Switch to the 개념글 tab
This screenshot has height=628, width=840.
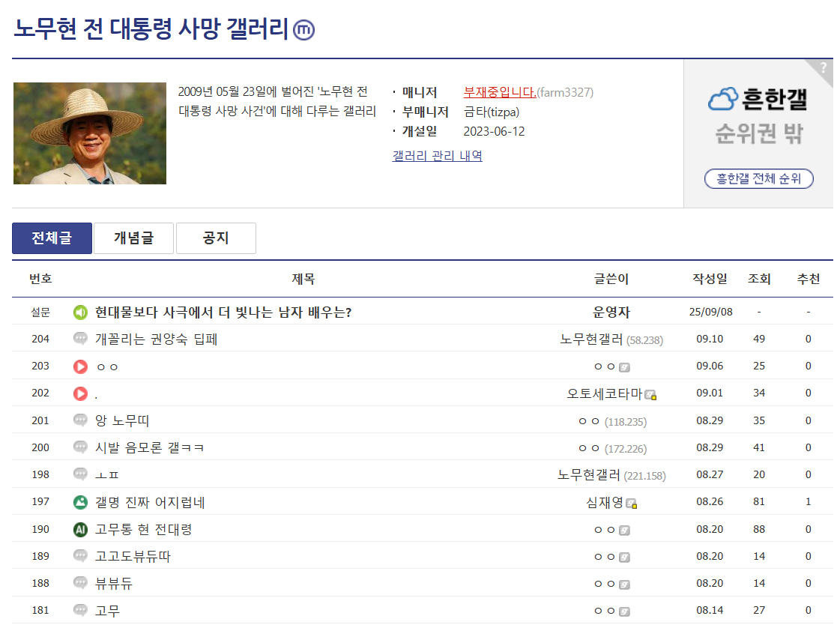(133, 238)
